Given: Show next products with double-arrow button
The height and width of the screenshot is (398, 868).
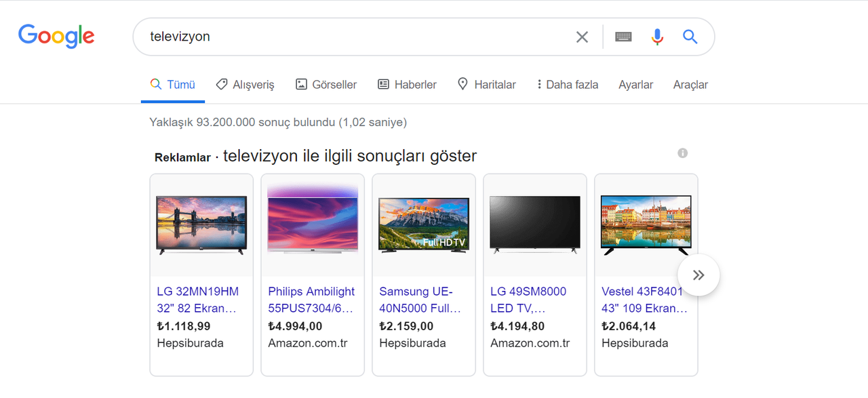Looking at the screenshot, I should [698, 275].
